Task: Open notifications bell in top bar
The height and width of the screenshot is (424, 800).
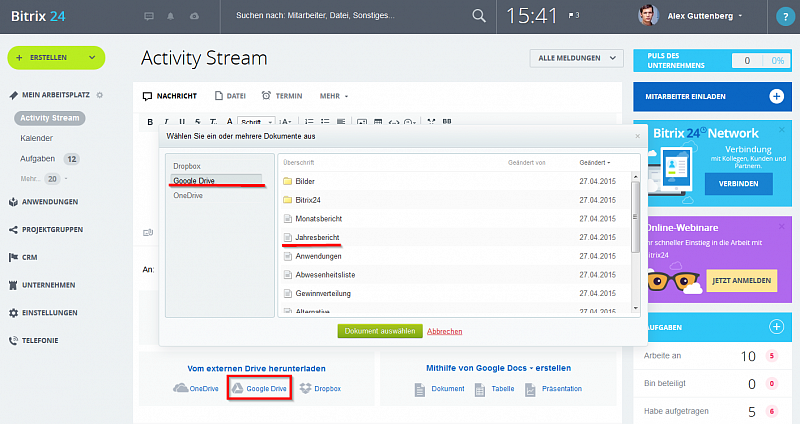Action: tap(170, 16)
